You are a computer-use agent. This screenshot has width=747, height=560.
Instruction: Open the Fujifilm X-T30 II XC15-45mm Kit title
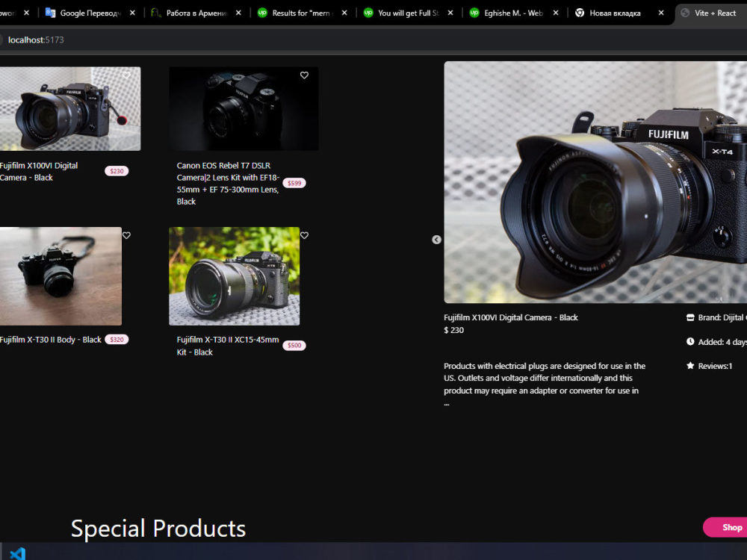tap(228, 346)
